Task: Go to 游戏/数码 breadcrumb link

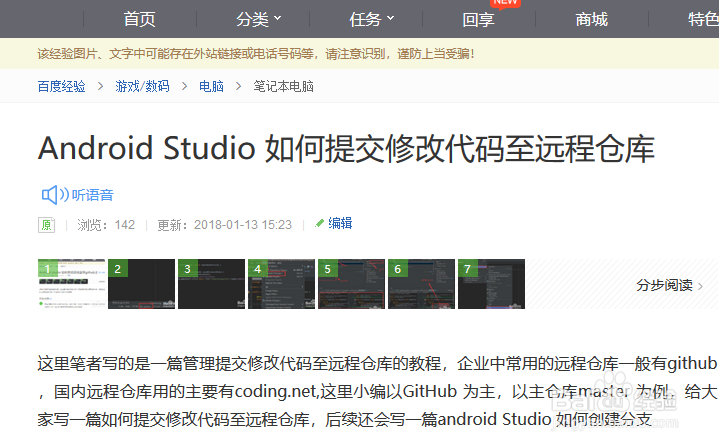Action: coord(142,86)
